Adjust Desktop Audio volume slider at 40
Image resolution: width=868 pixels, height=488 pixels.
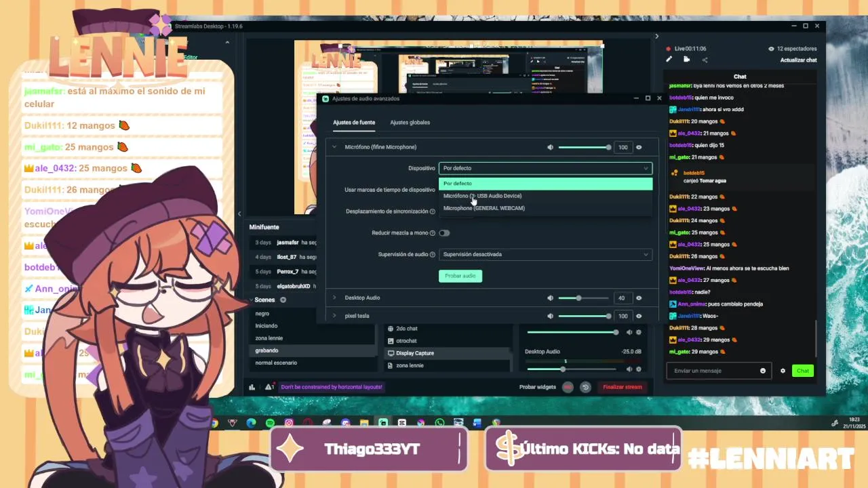[x=584, y=298]
